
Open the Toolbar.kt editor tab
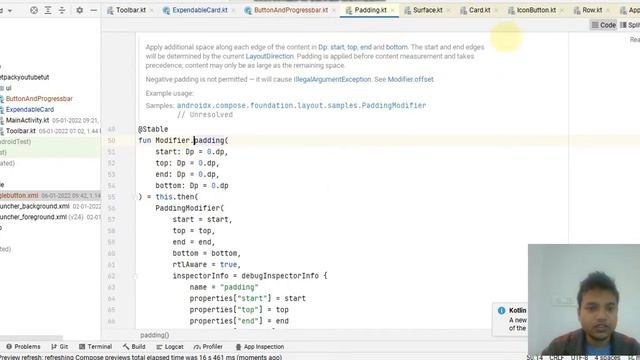click(x=131, y=10)
